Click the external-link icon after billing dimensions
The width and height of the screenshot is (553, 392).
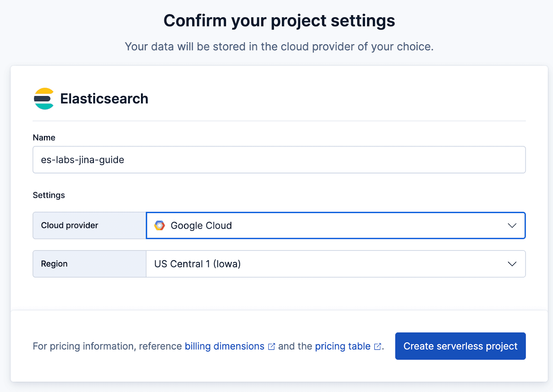(272, 346)
